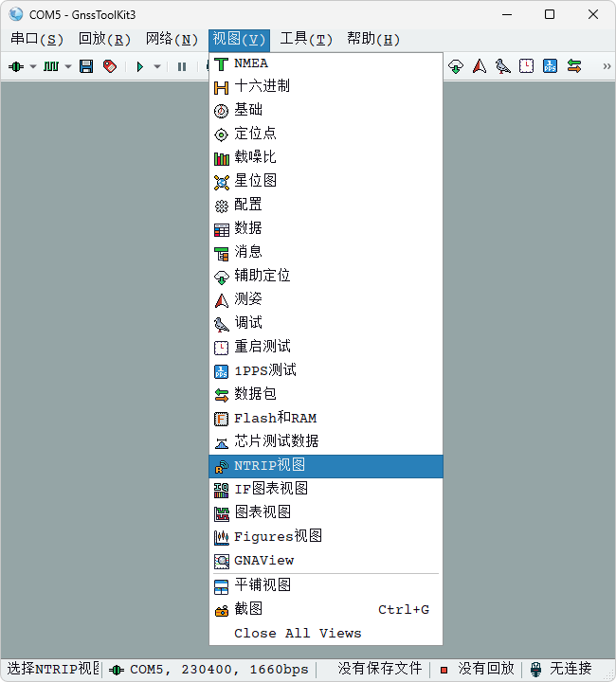The image size is (616, 682).
Task: Click the green play replay button
Action: coord(140,66)
